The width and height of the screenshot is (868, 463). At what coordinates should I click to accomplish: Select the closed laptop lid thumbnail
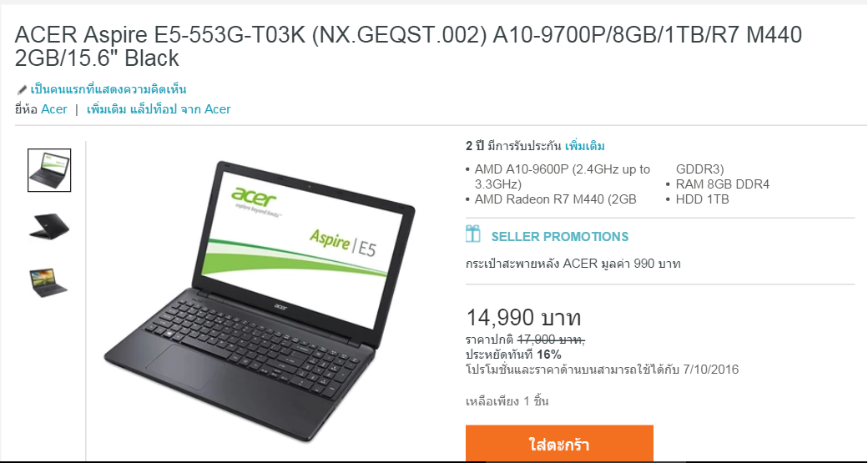tap(49, 227)
